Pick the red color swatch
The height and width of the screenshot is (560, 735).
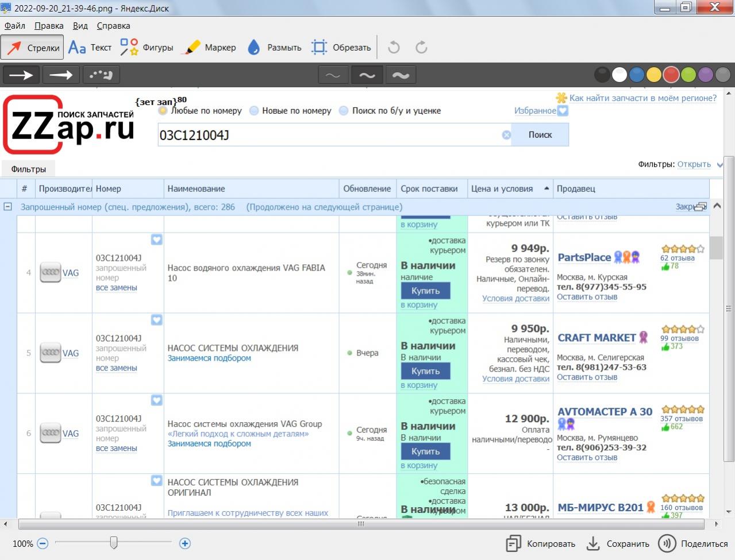[x=671, y=75]
